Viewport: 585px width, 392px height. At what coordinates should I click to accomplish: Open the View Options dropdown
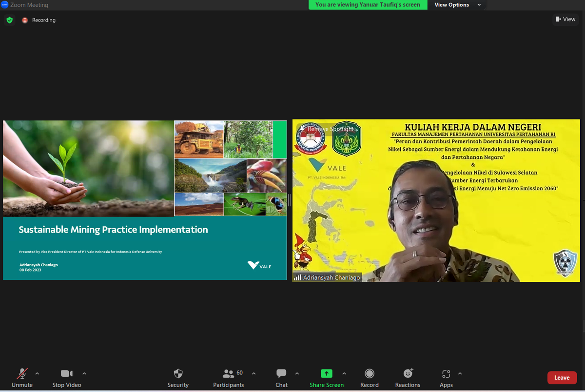[x=457, y=5]
